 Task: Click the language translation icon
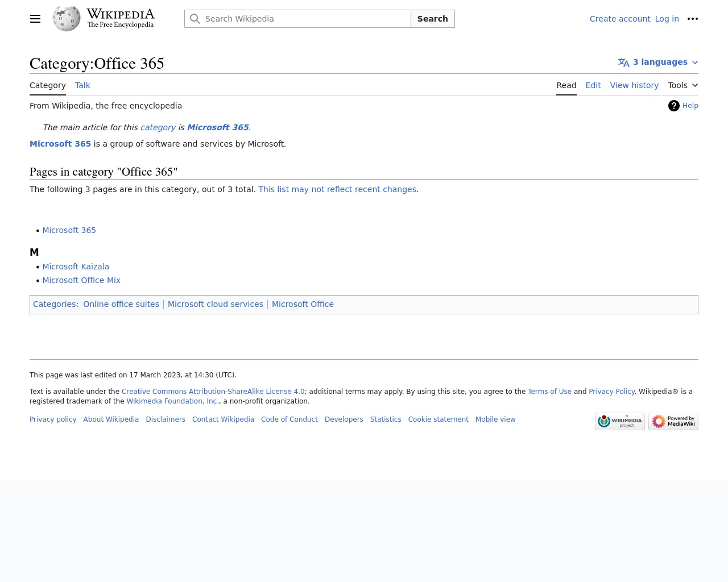624,63
